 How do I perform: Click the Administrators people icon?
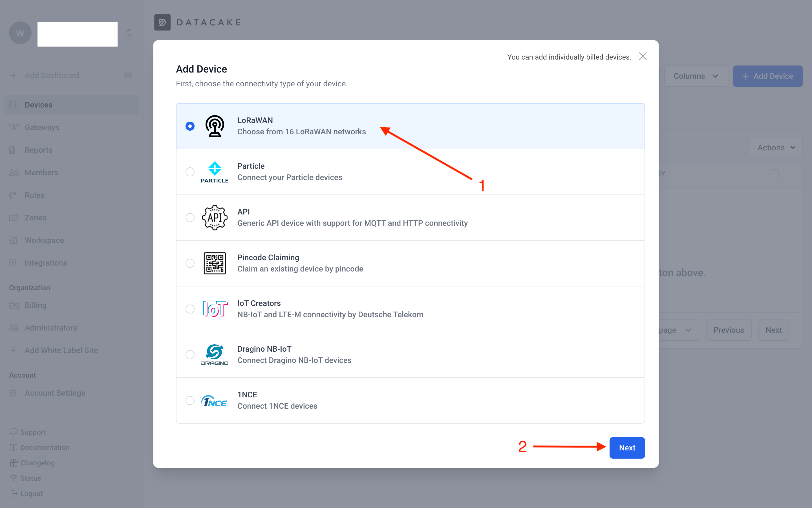coord(14,328)
